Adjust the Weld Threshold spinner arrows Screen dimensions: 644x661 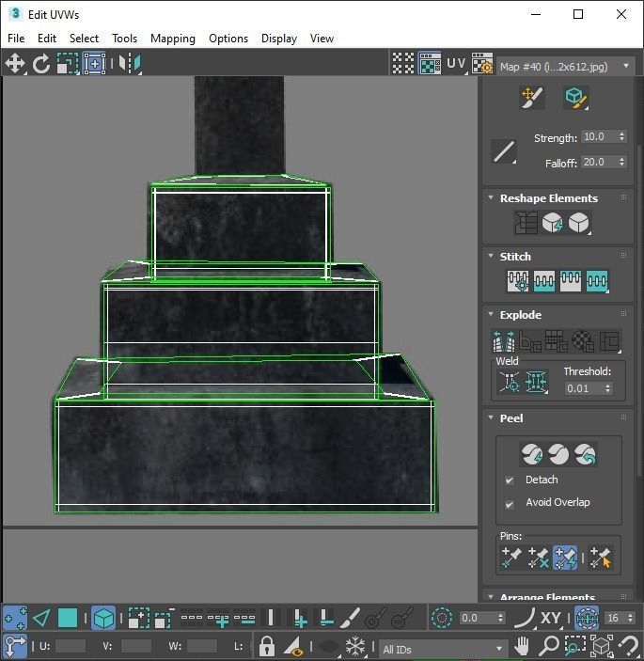point(607,388)
